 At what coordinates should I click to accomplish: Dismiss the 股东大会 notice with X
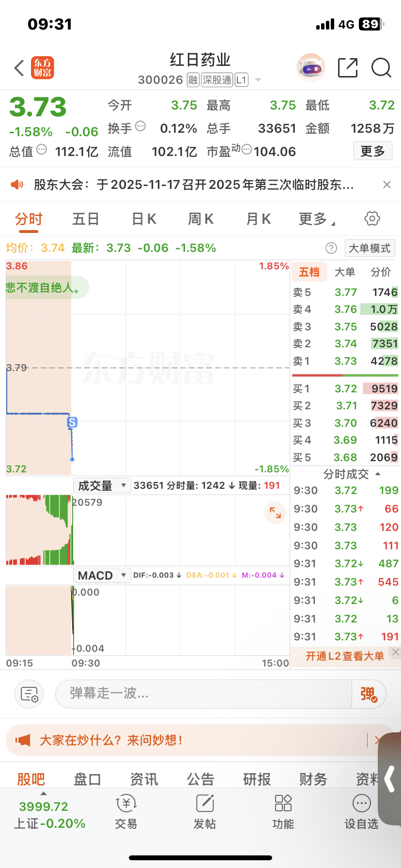coord(387,185)
